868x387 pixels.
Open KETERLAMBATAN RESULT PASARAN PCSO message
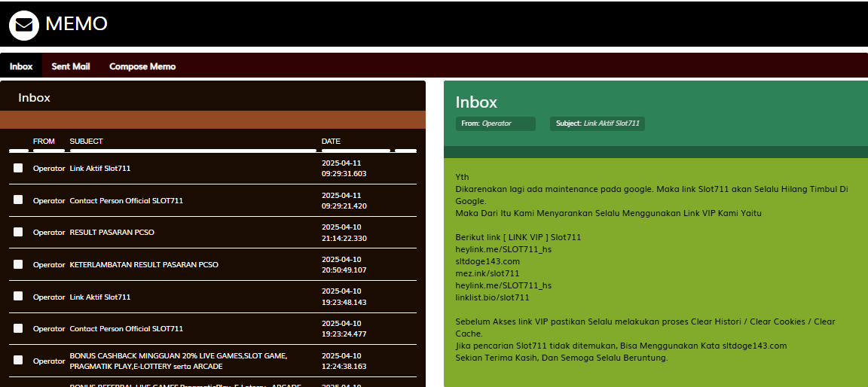coord(144,265)
